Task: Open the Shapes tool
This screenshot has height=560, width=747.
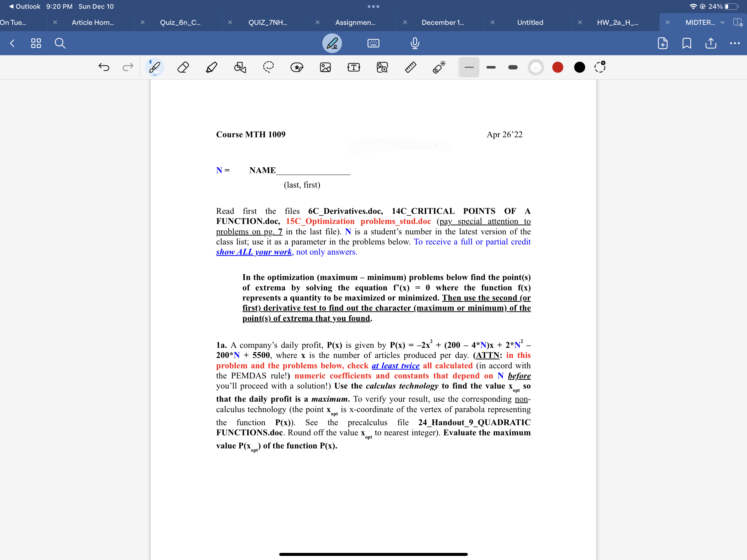Action: click(240, 67)
